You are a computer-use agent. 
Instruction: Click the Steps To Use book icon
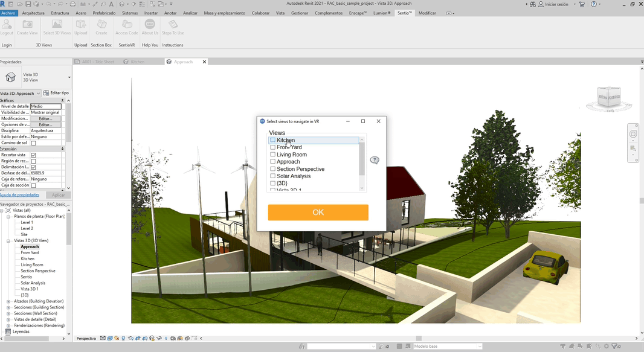point(173,24)
